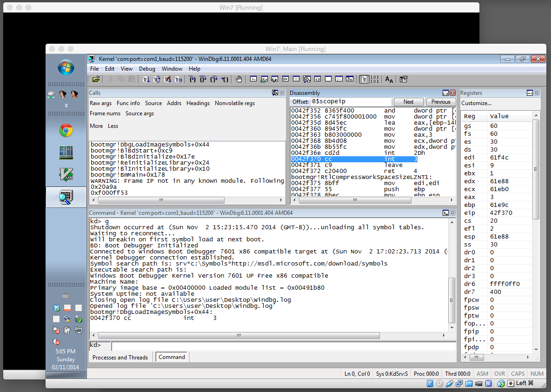Enable Source mode off (101) in toolbar
Screen dimensions: 551x392
click(x=375, y=79)
